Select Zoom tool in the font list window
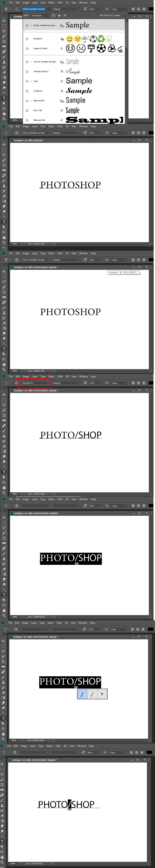Image resolution: width=155 pixels, height=868 pixels. click(4, 119)
